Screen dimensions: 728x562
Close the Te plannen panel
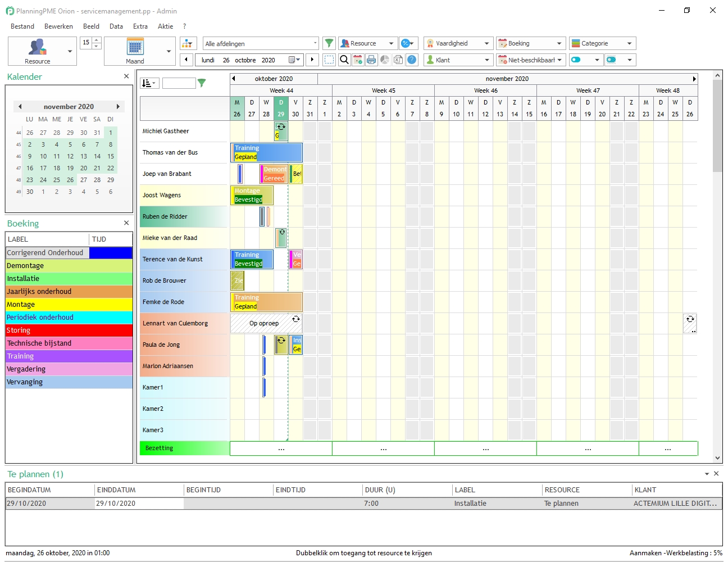pyautogui.click(x=716, y=474)
